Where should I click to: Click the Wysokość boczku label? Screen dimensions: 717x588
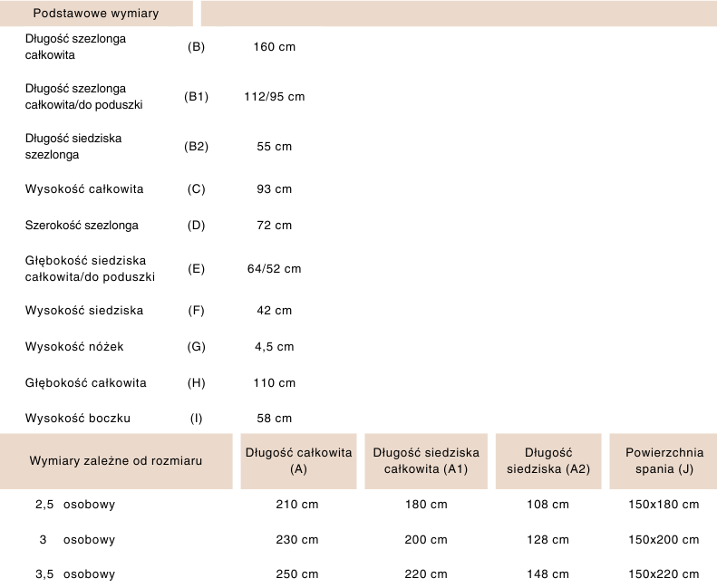(78, 419)
